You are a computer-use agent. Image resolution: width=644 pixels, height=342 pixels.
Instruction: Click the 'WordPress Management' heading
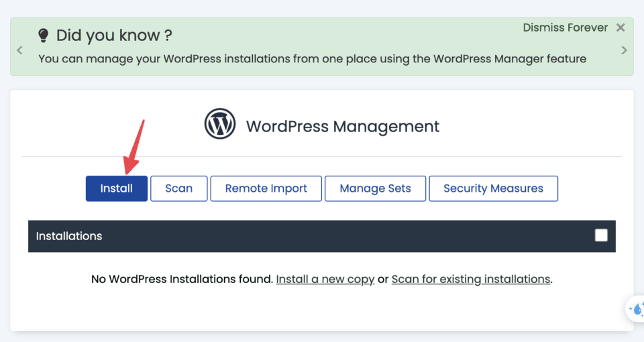tap(343, 127)
